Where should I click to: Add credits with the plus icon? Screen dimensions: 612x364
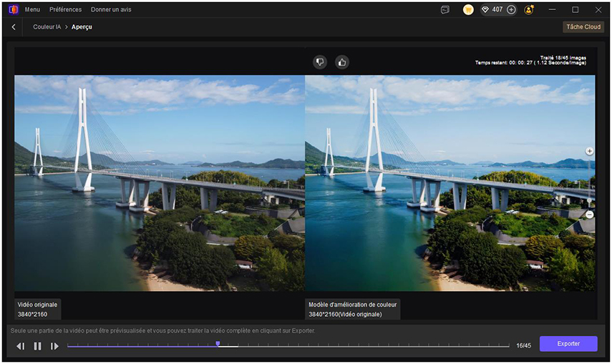pyautogui.click(x=511, y=10)
